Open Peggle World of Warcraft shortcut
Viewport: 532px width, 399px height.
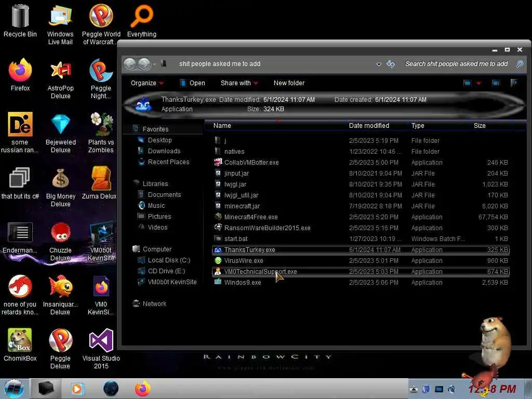click(101, 24)
